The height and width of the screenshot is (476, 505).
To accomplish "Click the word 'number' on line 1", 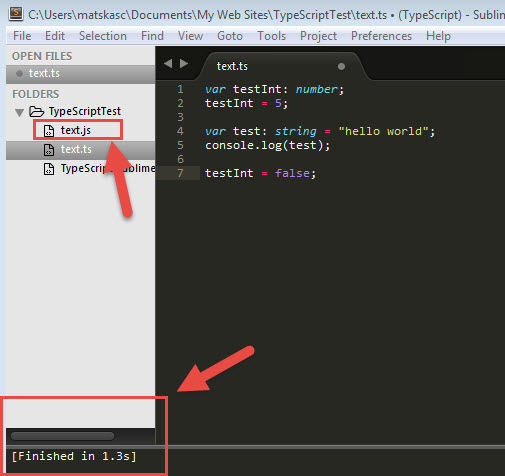I will (x=316, y=89).
